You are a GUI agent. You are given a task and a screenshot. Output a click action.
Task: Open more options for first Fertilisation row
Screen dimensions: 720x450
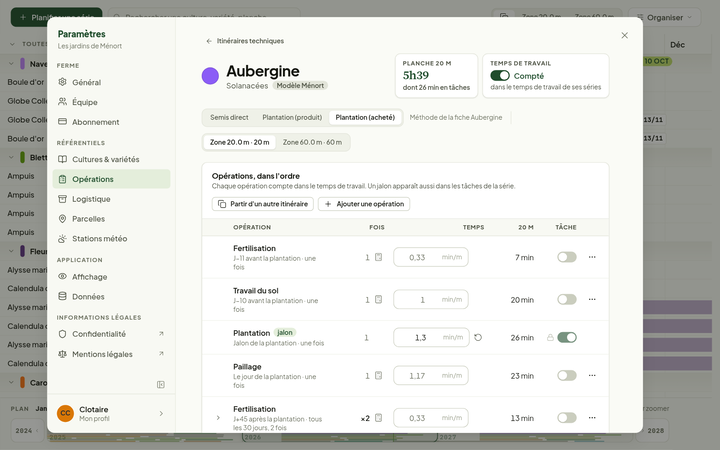tap(592, 257)
